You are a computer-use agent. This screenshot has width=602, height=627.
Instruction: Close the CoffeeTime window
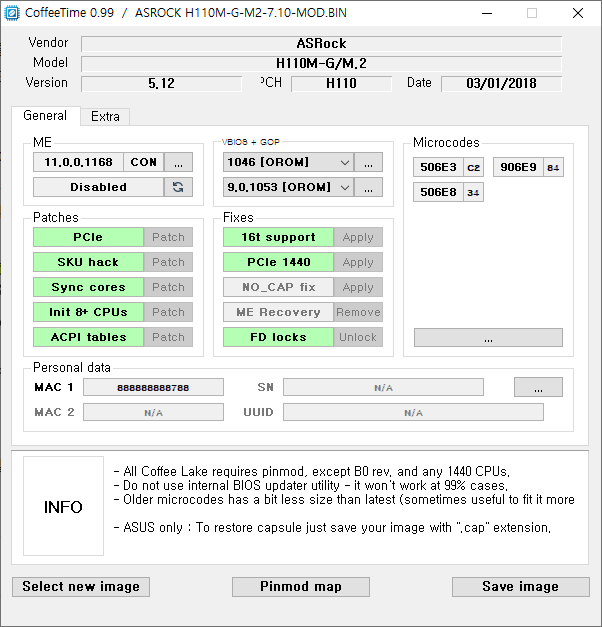578,13
